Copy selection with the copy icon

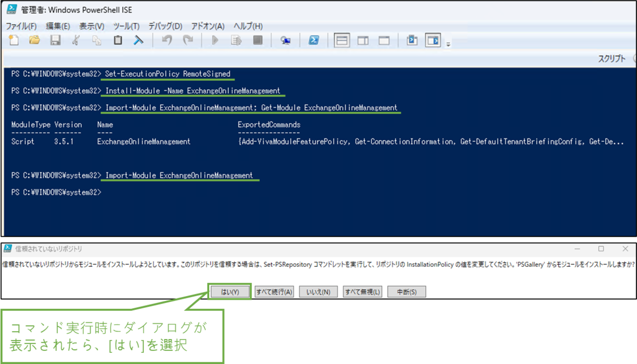(97, 40)
